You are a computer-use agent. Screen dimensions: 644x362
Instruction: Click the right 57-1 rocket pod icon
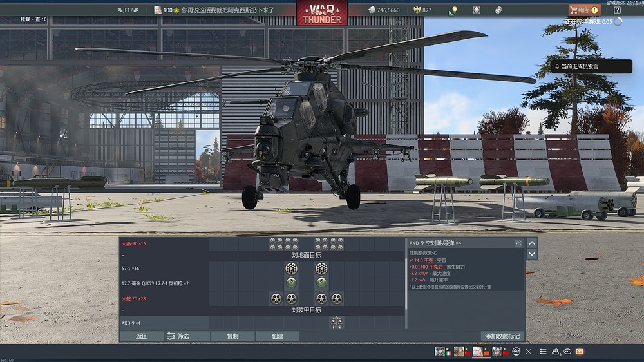(321, 269)
